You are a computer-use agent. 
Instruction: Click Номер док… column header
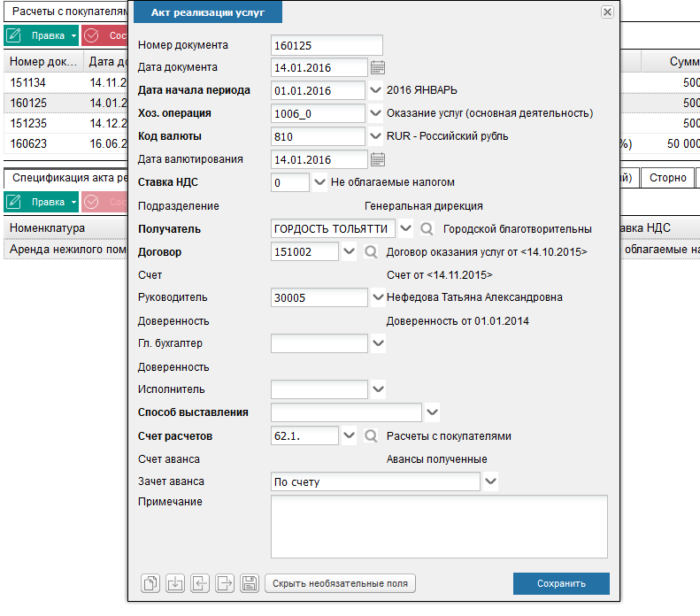pyautogui.click(x=43, y=62)
